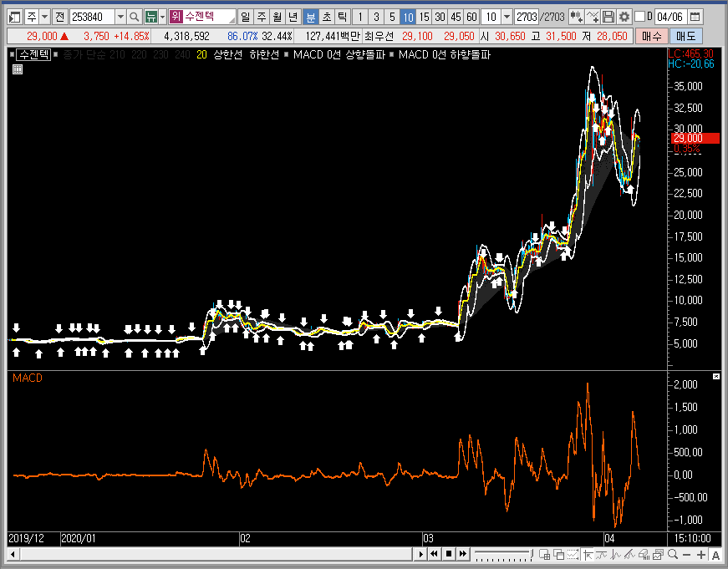Zoom out chart with minus button
The height and width of the screenshot is (569, 728).
687,554
